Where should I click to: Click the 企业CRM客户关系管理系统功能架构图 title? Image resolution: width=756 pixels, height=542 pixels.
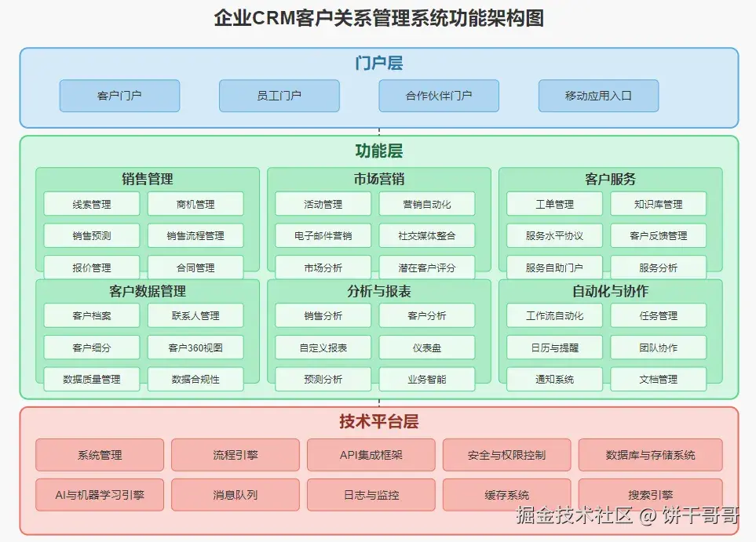(x=379, y=18)
